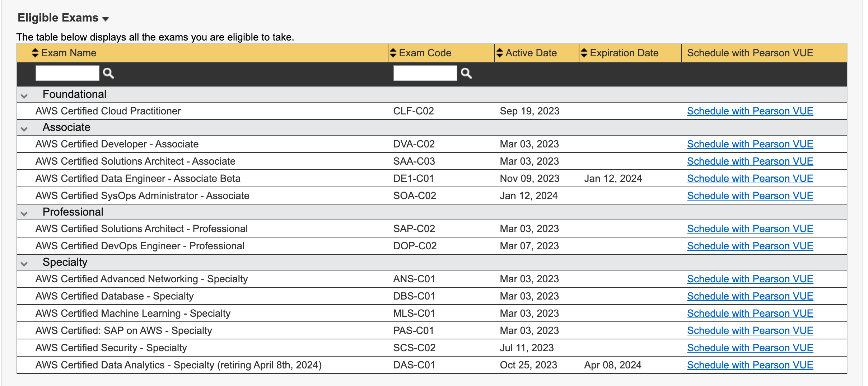Schedule Database Specialty with Pearson VUE
The image size is (868, 386).
(750, 296)
